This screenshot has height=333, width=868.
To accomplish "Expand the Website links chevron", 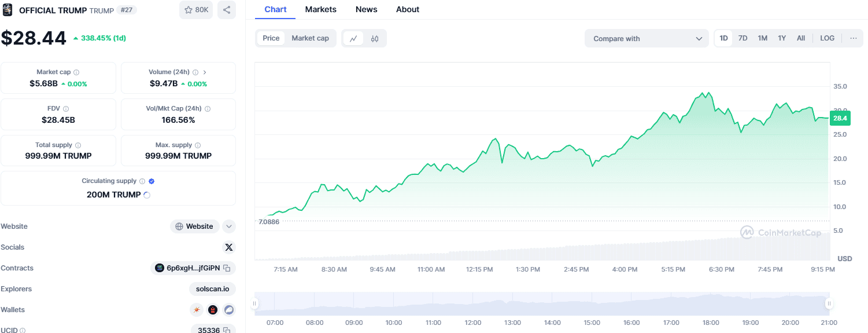I will point(229,226).
